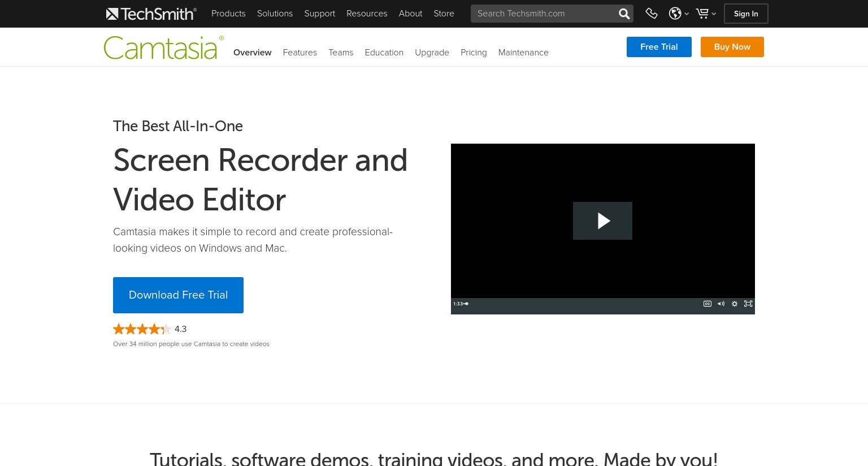Image resolution: width=868 pixels, height=466 pixels.
Task: Click the 4.3 rating value
Action: click(180, 329)
